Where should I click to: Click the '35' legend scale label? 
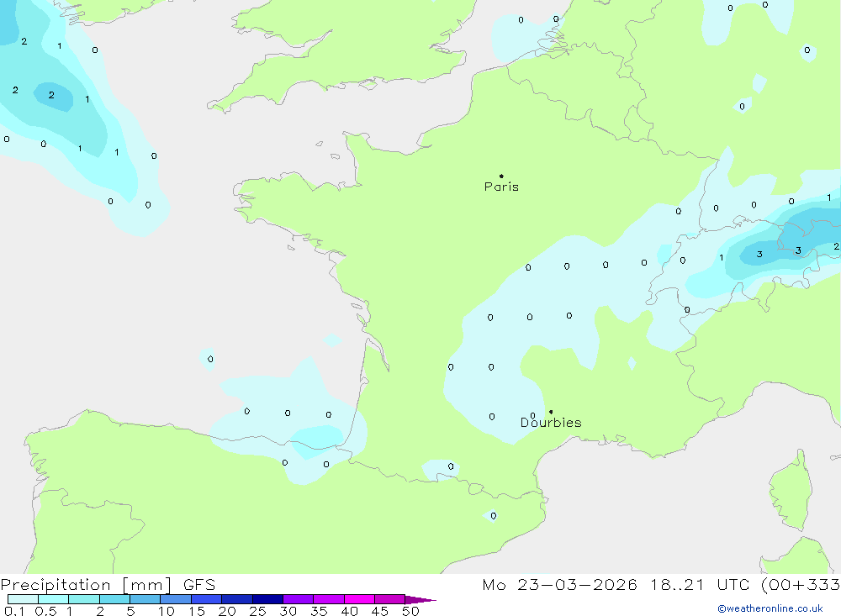point(319,611)
